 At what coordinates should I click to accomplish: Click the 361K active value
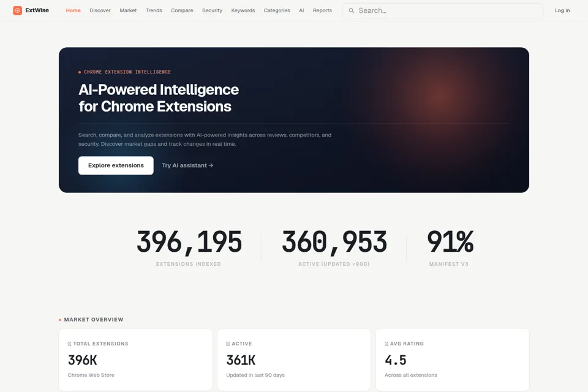pos(241,360)
